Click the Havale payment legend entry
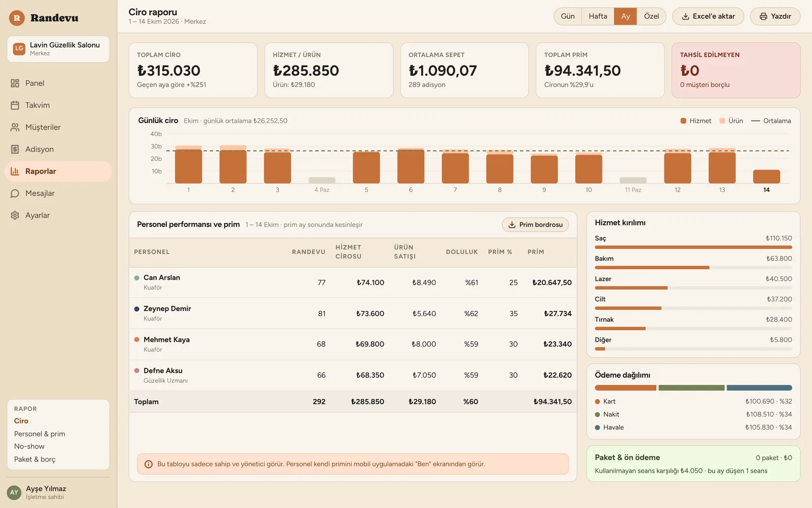This screenshot has height=508, width=812. [693, 428]
